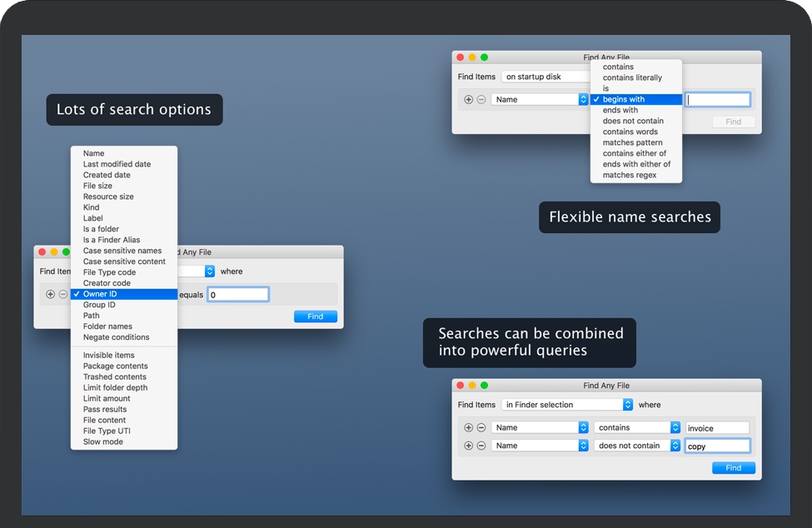Screen dimensions: 812x528
Task: Open the 'on startup disk' location dropdown
Action: 545,77
